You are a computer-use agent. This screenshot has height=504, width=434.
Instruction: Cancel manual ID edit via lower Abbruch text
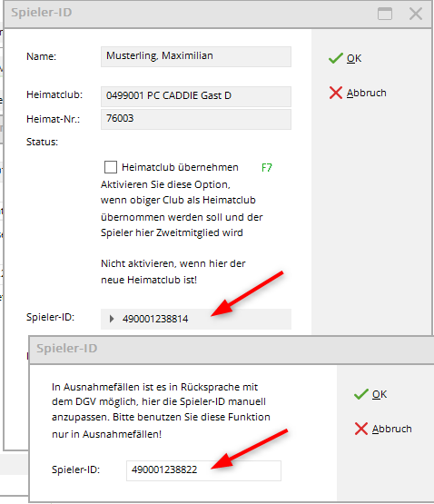(392, 429)
